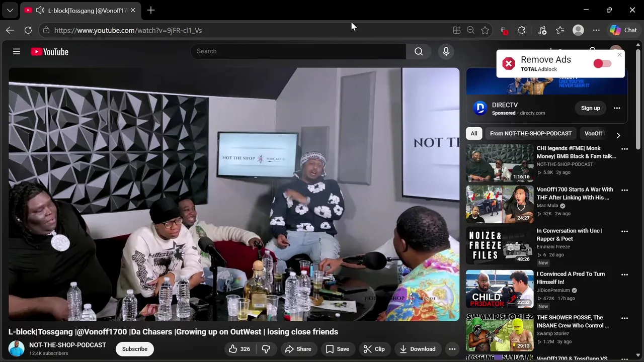
Task: Go to Mac Mula channel
Action: [547, 206]
